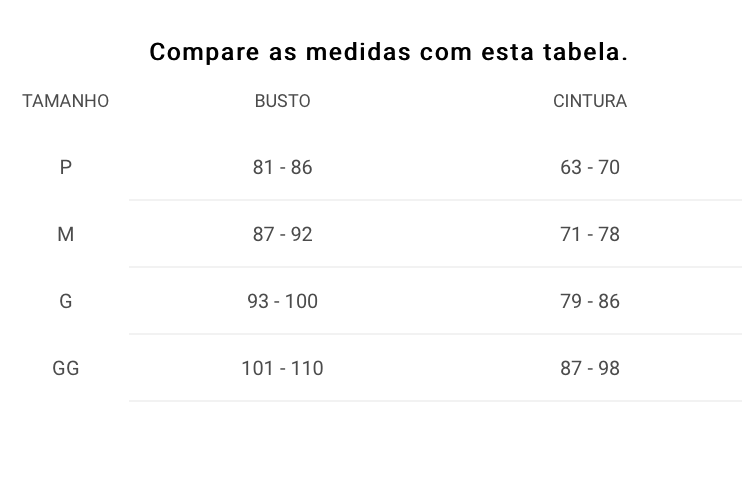Click size M in the Tamanho column

[66, 234]
